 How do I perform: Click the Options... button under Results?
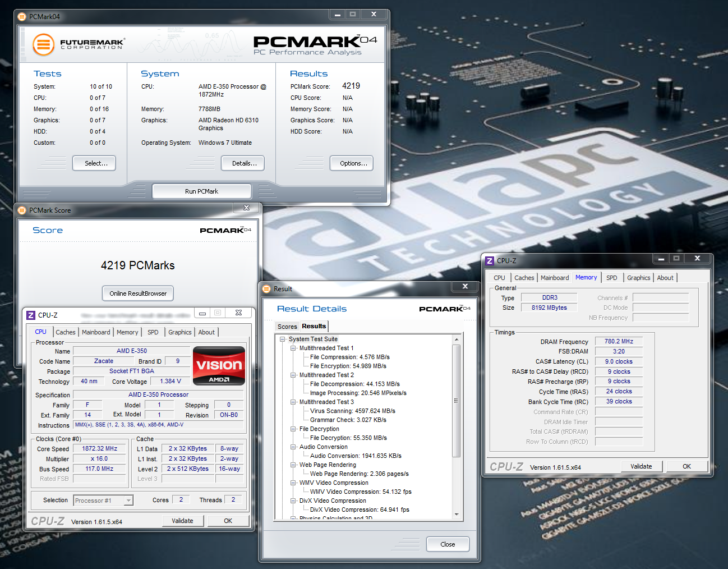coord(352,163)
